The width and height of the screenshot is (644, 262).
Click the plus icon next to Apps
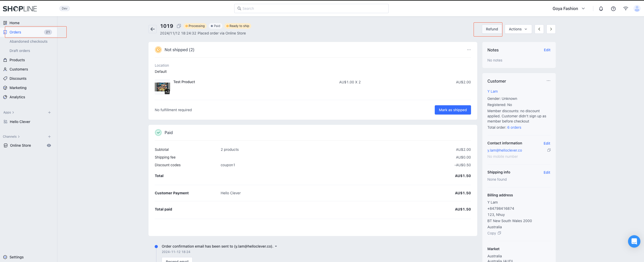(x=49, y=112)
